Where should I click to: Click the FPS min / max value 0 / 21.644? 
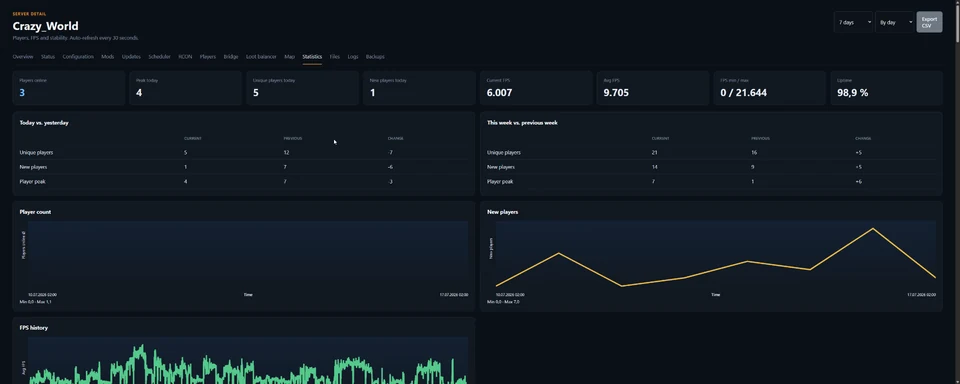(743, 93)
